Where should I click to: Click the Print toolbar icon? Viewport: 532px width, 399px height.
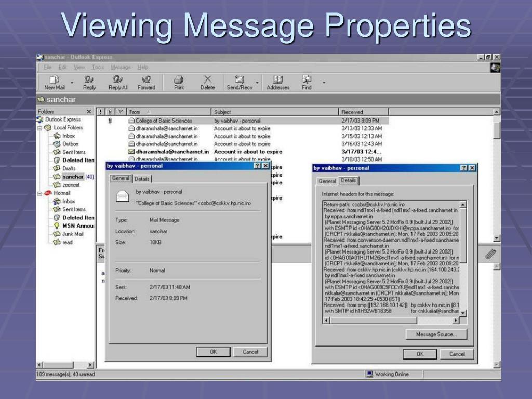[x=179, y=83]
